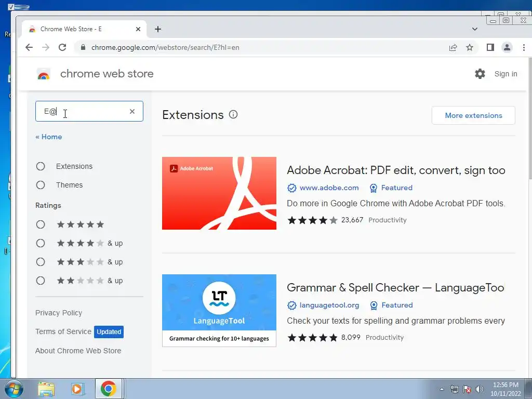
Task: Click the taskbar clock showing 12:56 PM
Action: [506, 389]
